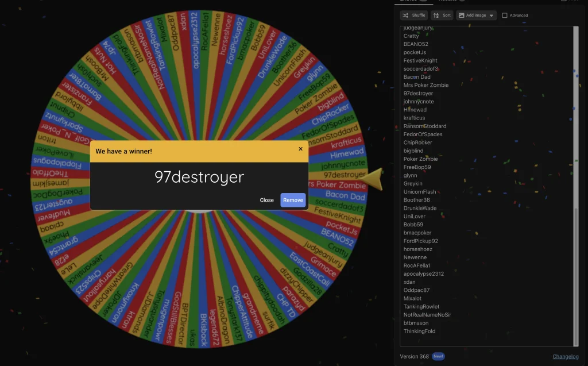Switch to the Results tab
Viewport: 588px width, 366px height.
tap(451, 2)
